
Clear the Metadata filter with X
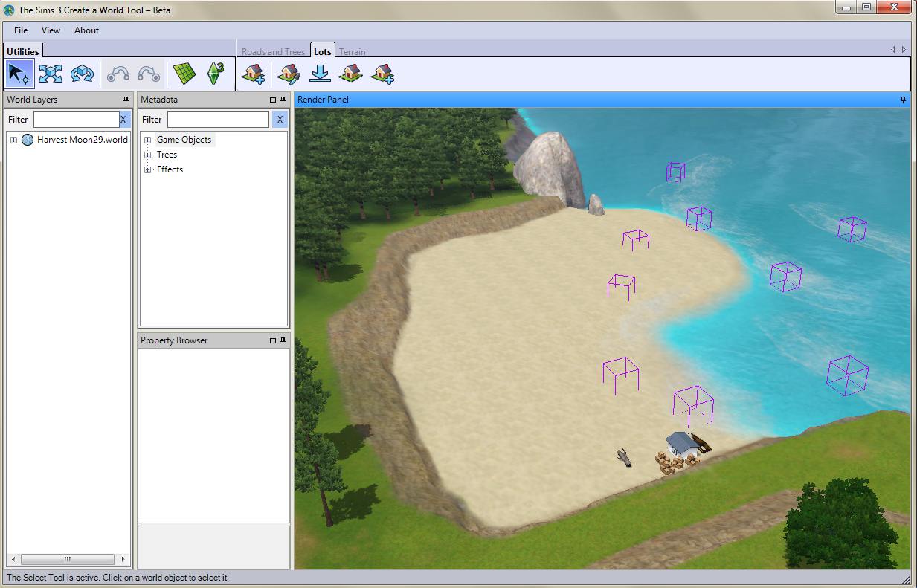tap(280, 119)
